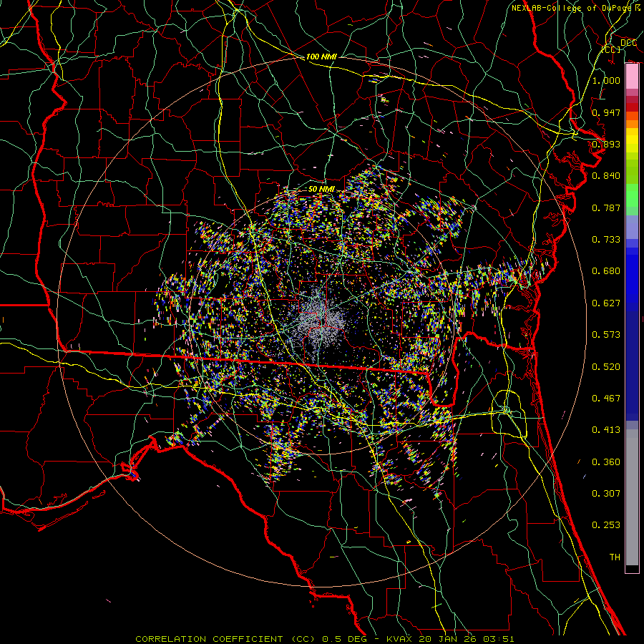The width and height of the screenshot is (644, 644).
Task: Click the TH threshold label
Action: (x=615, y=557)
